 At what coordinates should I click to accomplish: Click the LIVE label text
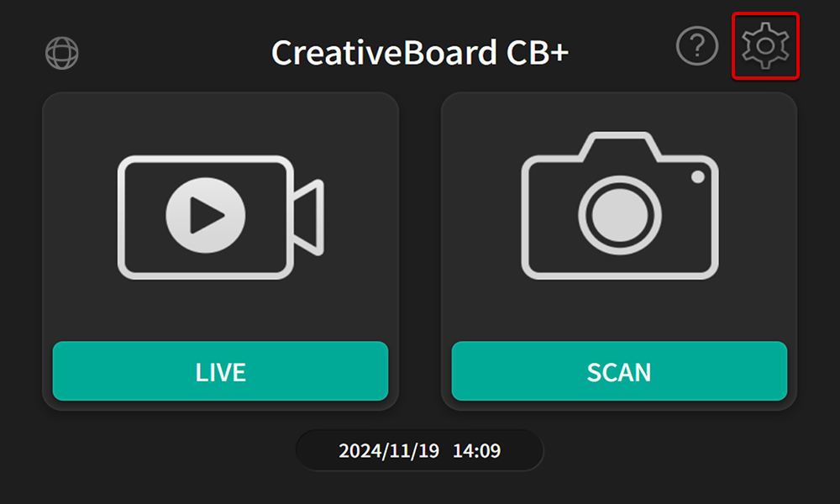pyautogui.click(x=221, y=372)
